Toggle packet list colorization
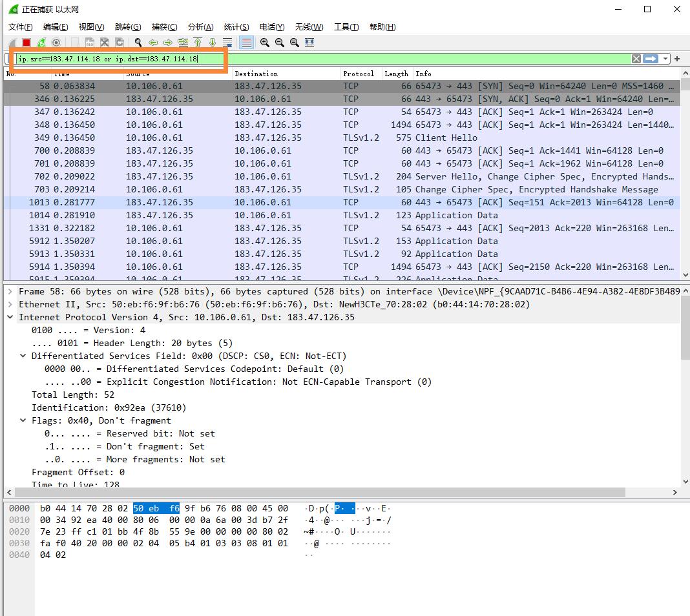Screen dimensions: 690x616 click(x=246, y=43)
